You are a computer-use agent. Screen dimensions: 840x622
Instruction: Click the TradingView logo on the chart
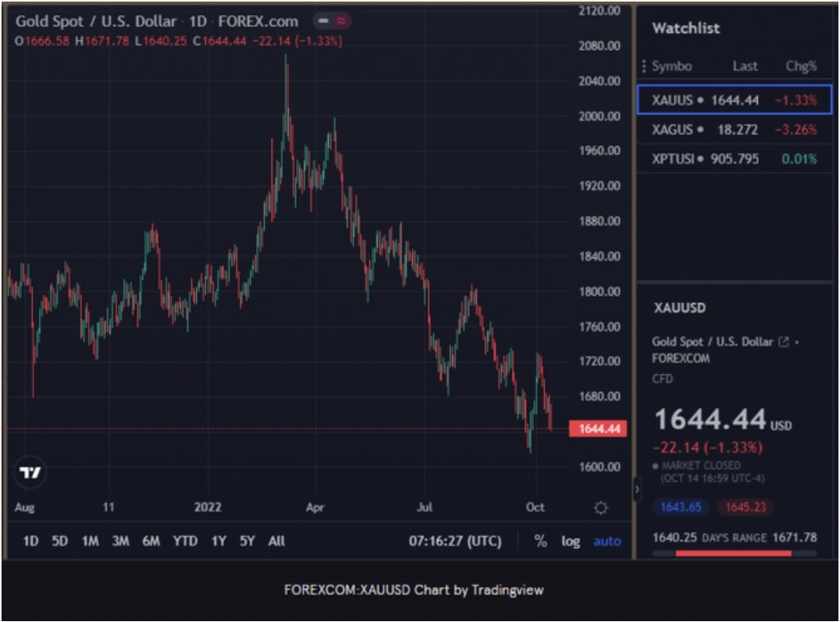coord(30,473)
